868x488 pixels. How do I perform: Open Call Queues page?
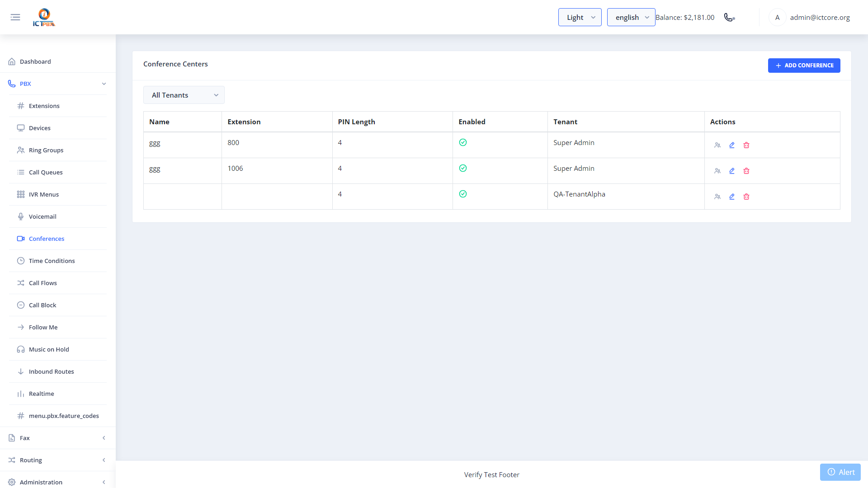(58, 172)
